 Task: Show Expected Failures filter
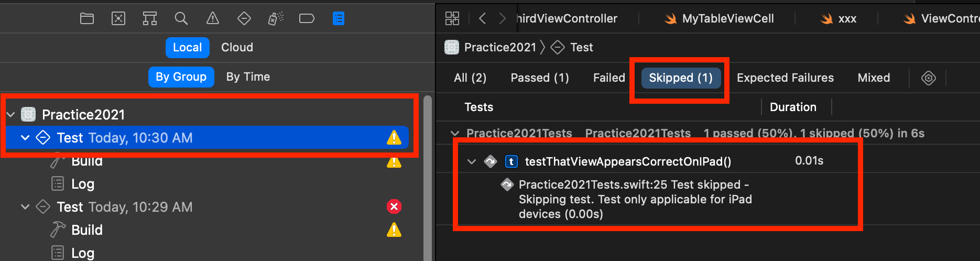[785, 78]
